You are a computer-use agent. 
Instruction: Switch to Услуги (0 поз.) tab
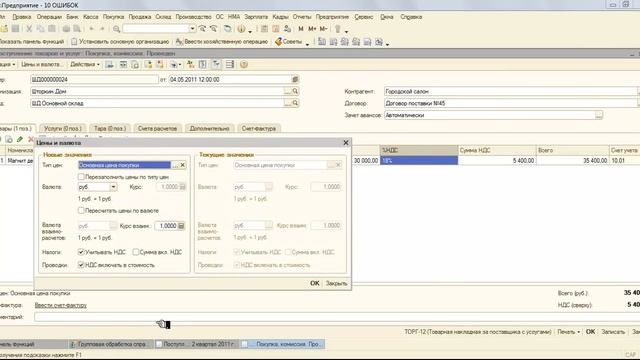pos(63,128)
